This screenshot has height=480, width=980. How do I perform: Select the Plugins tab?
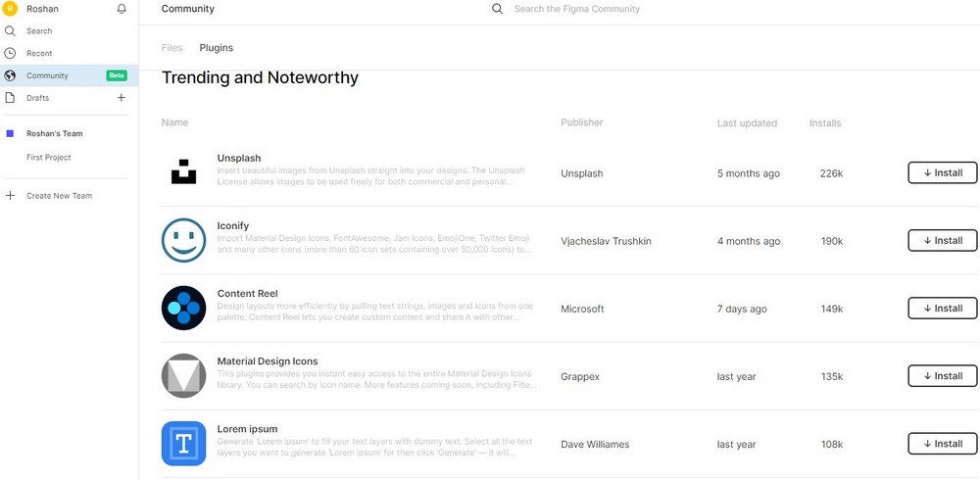click(217, 47)
